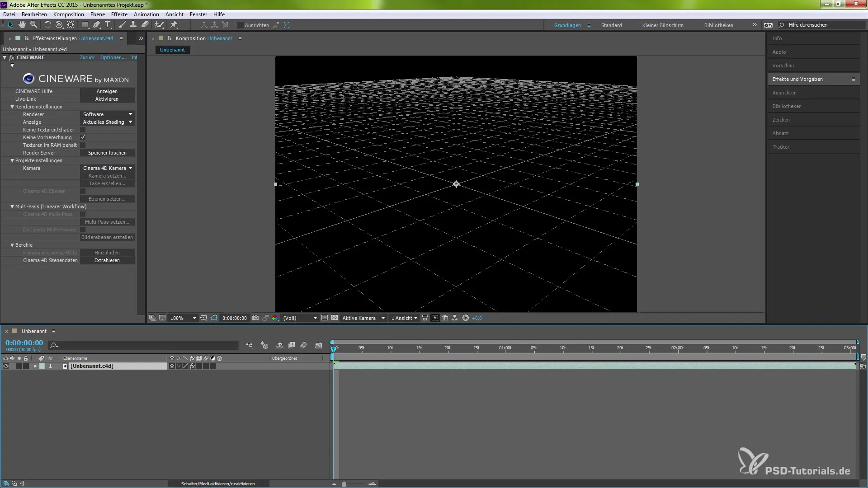Hide the Unbenannt.c4d layer with eye
This screenshot has width=868, height=488.
(x=6, y=366)
